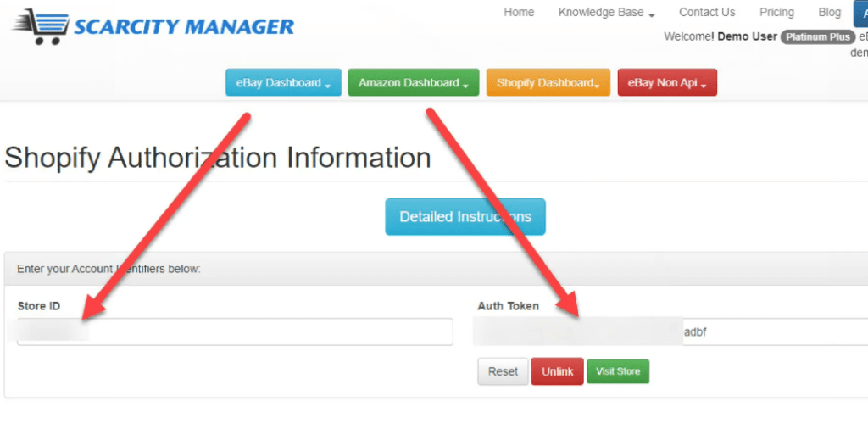Expand the Knowledge Base menu

607,12
